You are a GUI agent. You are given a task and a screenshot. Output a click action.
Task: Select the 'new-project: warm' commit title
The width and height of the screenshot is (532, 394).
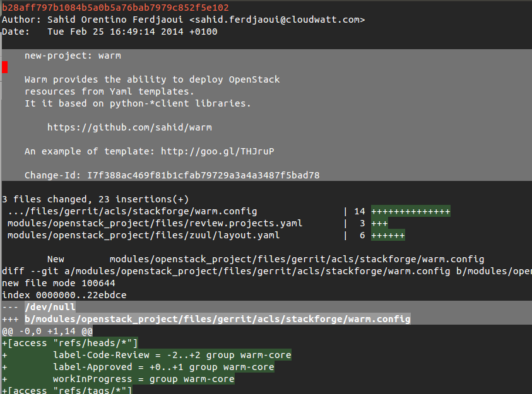click(x=73, y=55)
